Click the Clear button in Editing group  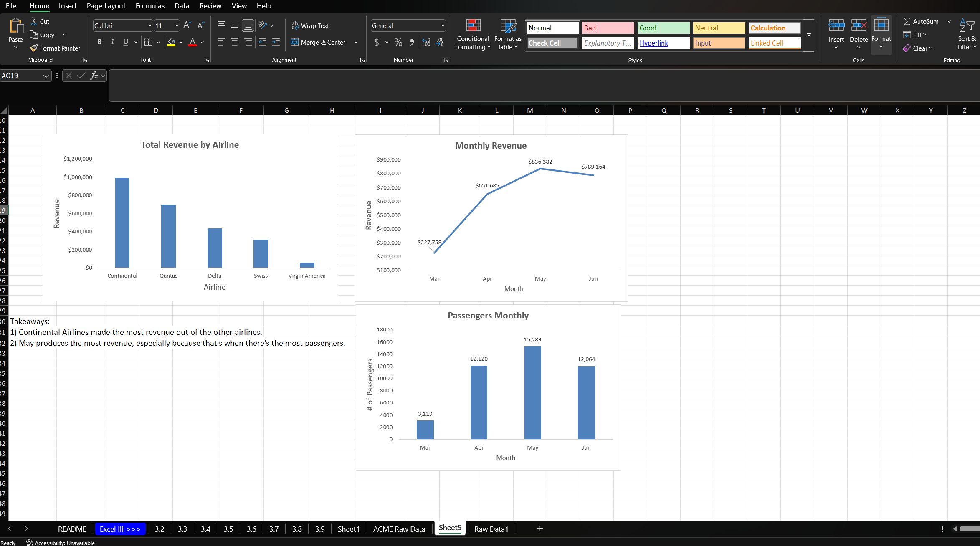(x=917, y=48)
